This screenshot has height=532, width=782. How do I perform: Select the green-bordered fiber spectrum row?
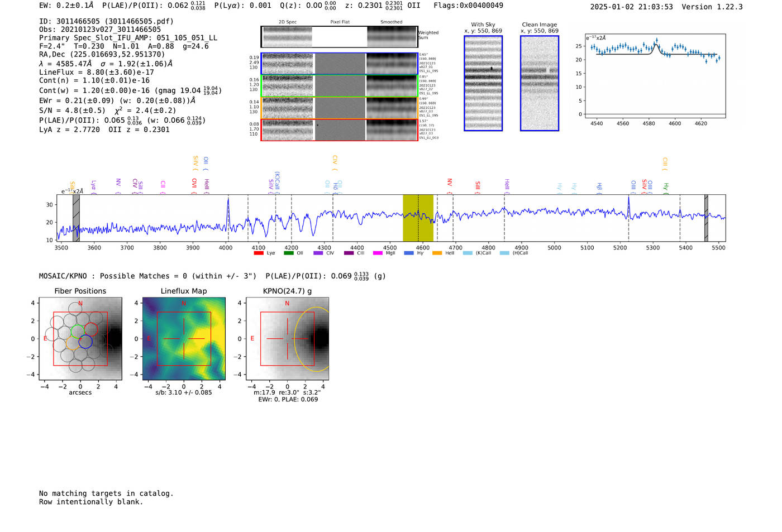coord(339,86)
